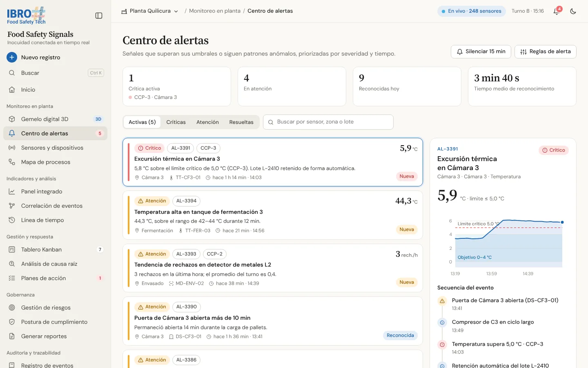Viewport: 588px width, 368px height.
Task: Click the Crítica activa summary card
Action: click(177, 86)
